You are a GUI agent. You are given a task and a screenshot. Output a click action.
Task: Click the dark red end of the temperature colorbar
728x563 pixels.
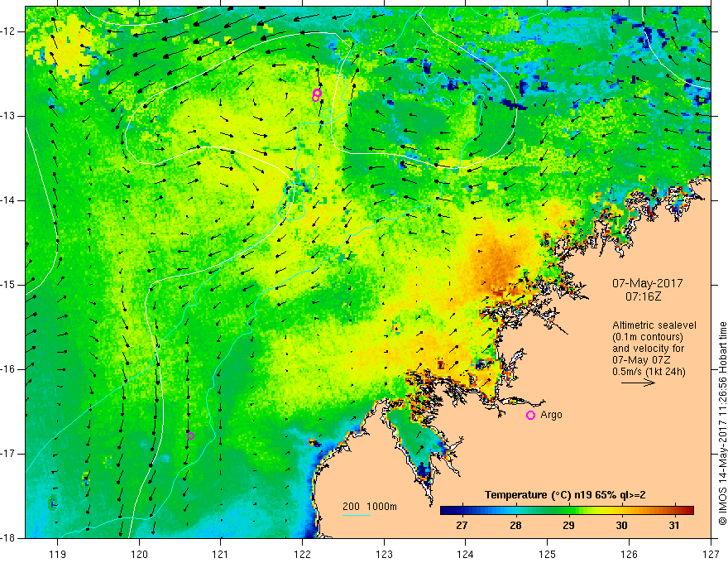tap(688, 511)
